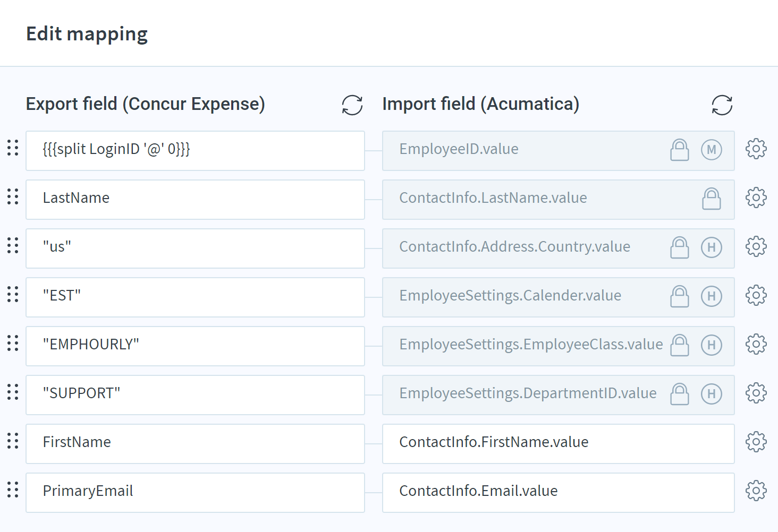Open settings gear for EmployeeID.value row
The height and width of the screenshot is (532, 778).
(x=756, y=149)
